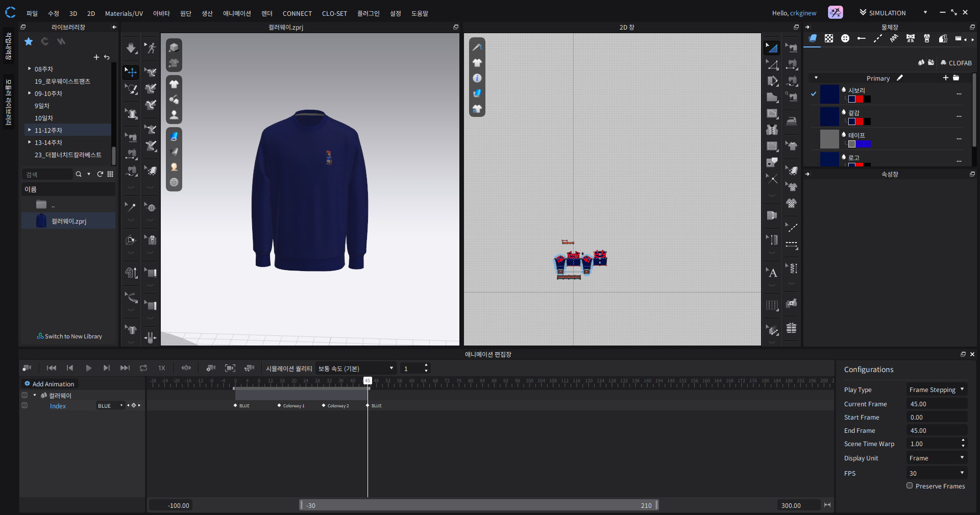This screenshot has width=980, height=515.
Task: Click the add fabric plus icon
Action: click(945, 78)
